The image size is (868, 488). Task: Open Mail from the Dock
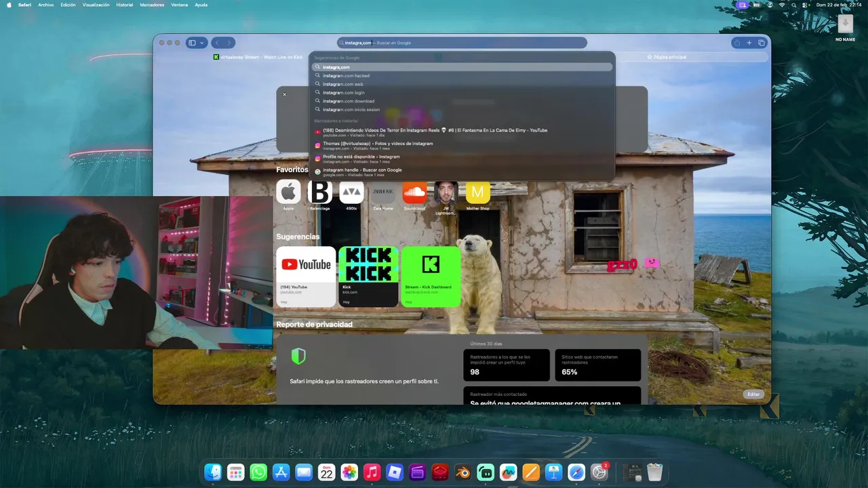coord(304,472)
